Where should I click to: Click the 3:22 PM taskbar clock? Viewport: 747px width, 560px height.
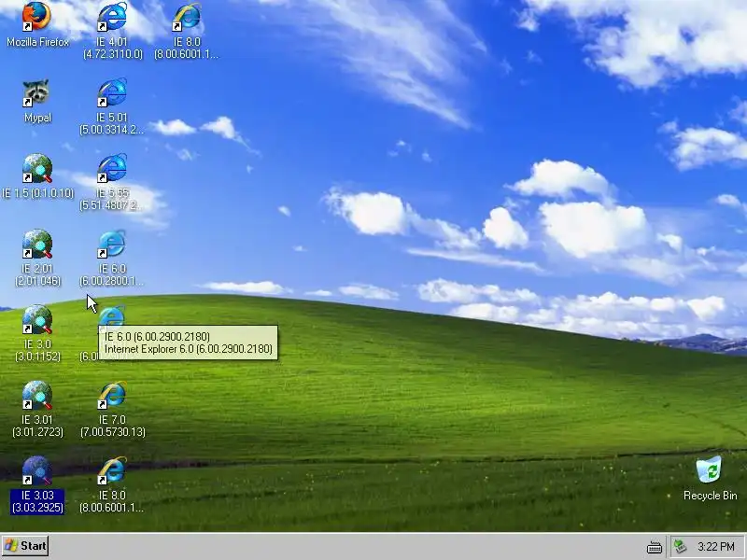click(x=716, y=546)
